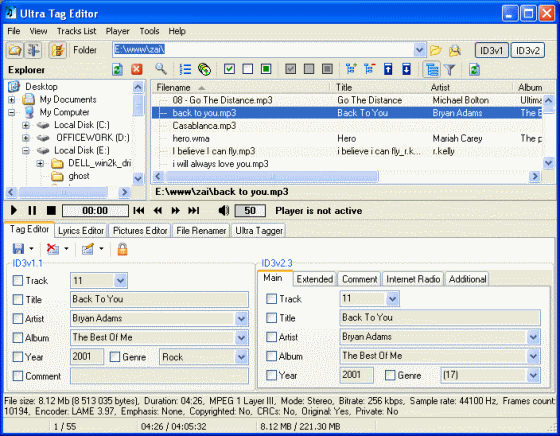The height and width of the screenshot is (436, 560).
Task: Start playback with Play button
Action: [x=14, y=210]
